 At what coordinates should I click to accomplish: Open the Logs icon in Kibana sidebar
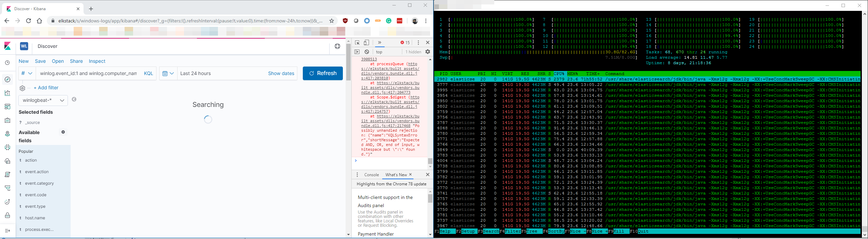click(7, 174)
